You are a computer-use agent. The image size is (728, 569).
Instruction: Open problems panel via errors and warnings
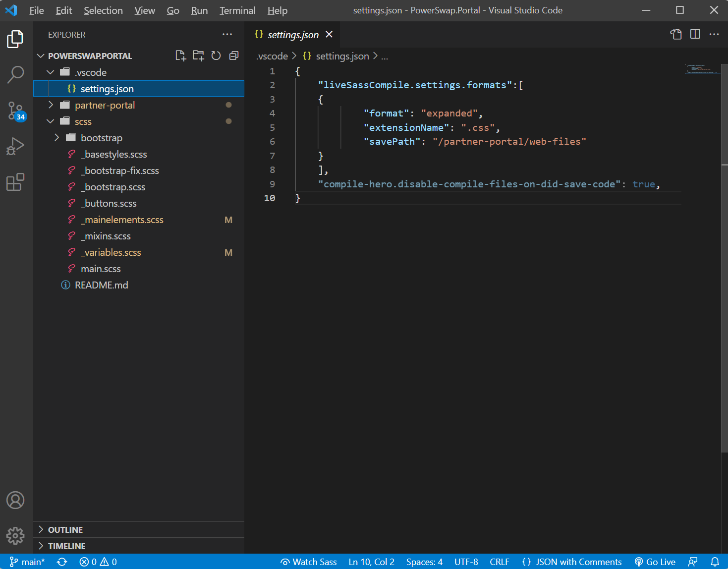tap(98, 562)
